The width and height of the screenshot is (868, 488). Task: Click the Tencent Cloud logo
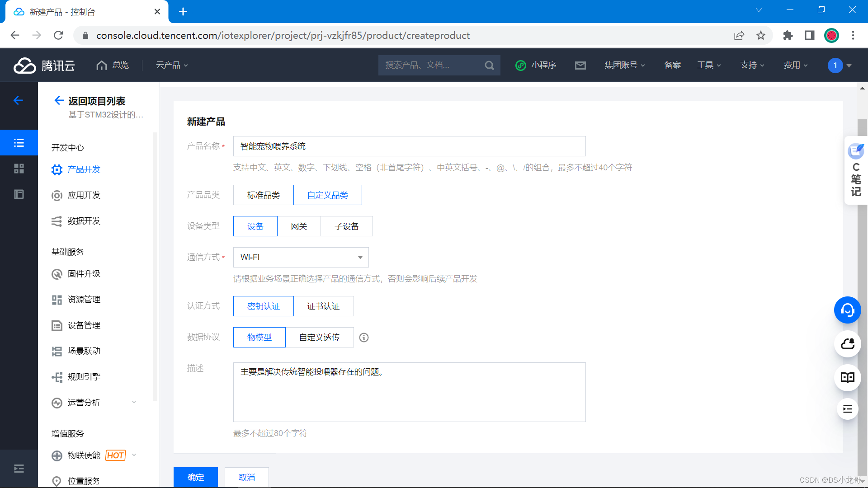tap(44, 66)
